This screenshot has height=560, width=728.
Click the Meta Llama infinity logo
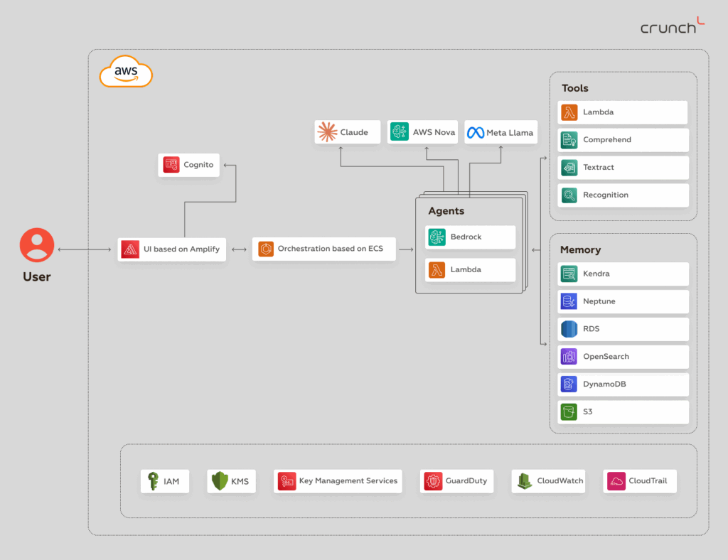pyautogui.click(x=476, y=133)
